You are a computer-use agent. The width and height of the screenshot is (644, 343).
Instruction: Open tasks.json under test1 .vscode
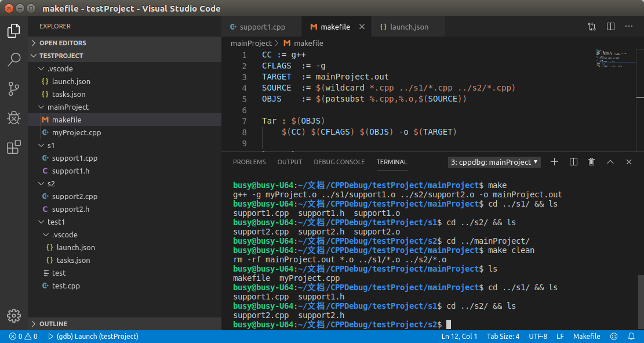coord(125,260)
